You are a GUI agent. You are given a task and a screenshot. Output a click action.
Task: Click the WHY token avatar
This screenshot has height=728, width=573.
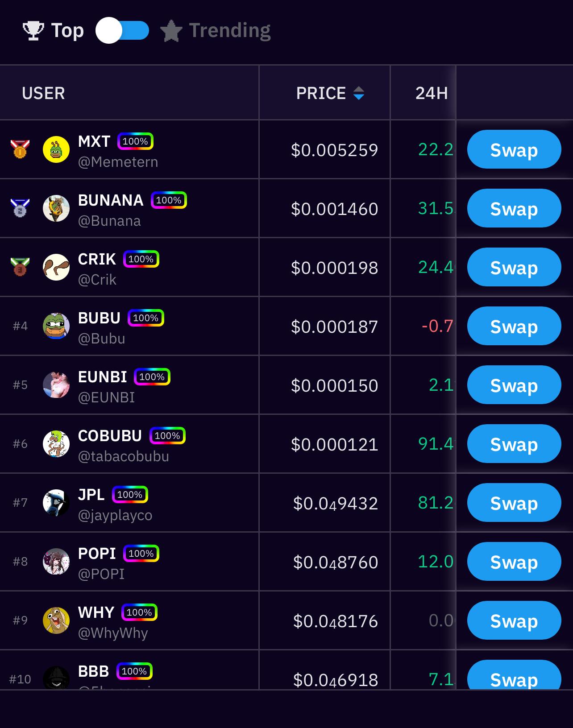pyautogui.click(x=56, y=620)
